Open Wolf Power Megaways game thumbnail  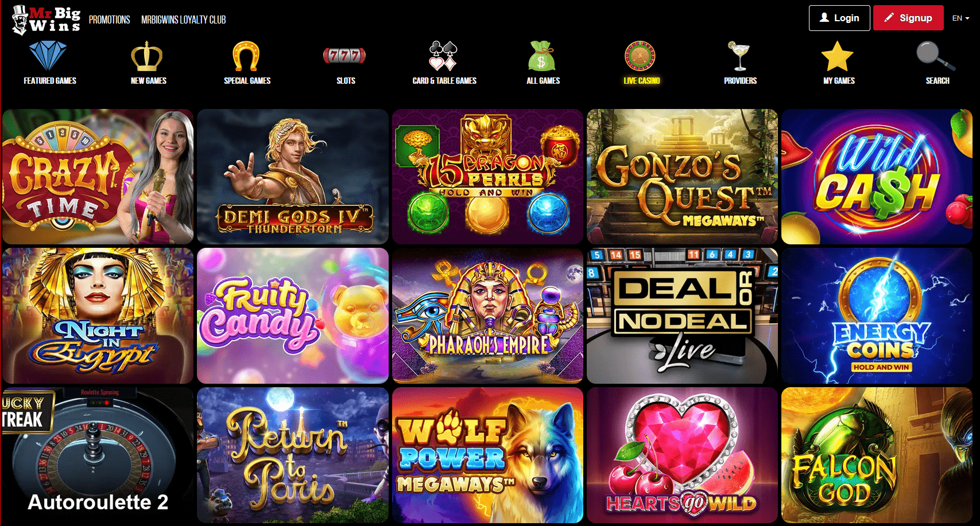click(x=487, y=455)
